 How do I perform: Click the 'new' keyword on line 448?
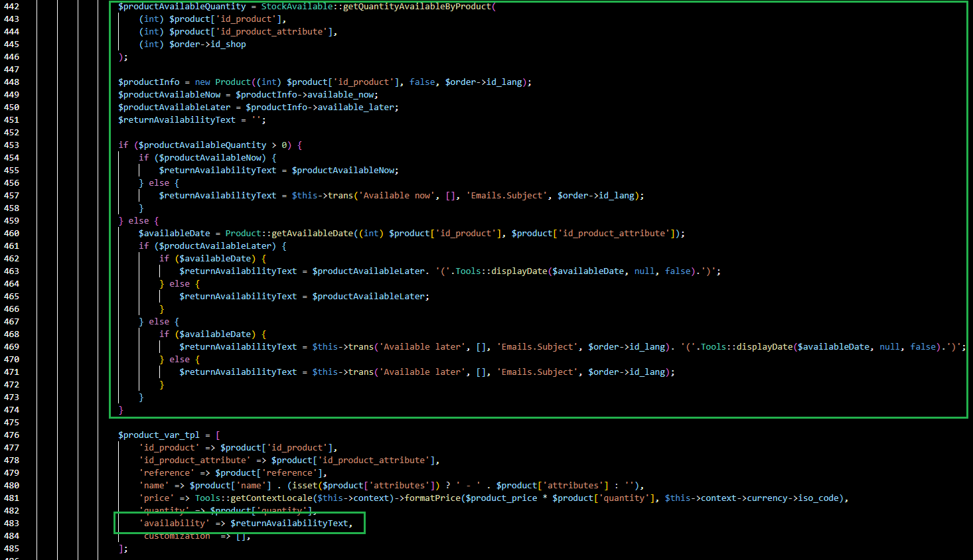point(202,82)
